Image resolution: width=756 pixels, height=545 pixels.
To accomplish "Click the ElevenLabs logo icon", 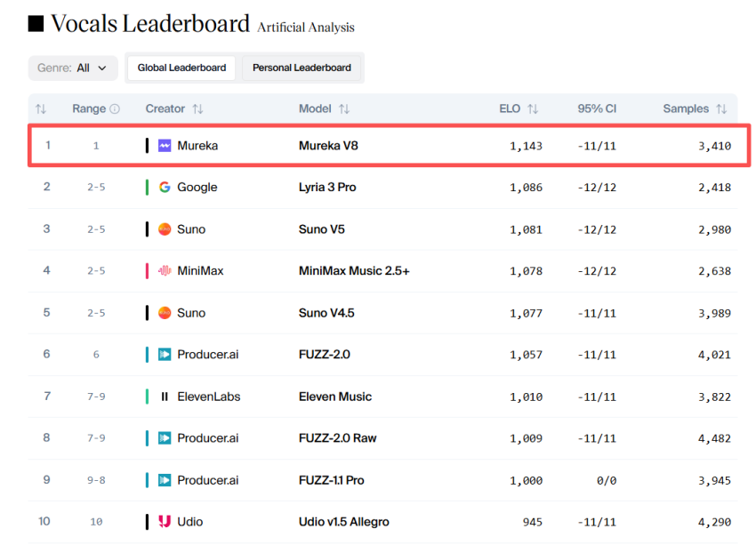I will [165, 397].
